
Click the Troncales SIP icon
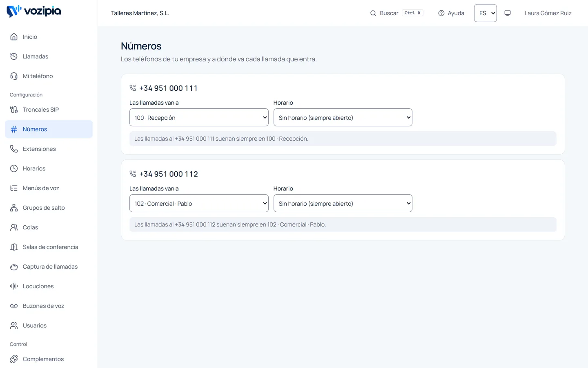click(x=14, y=110)
